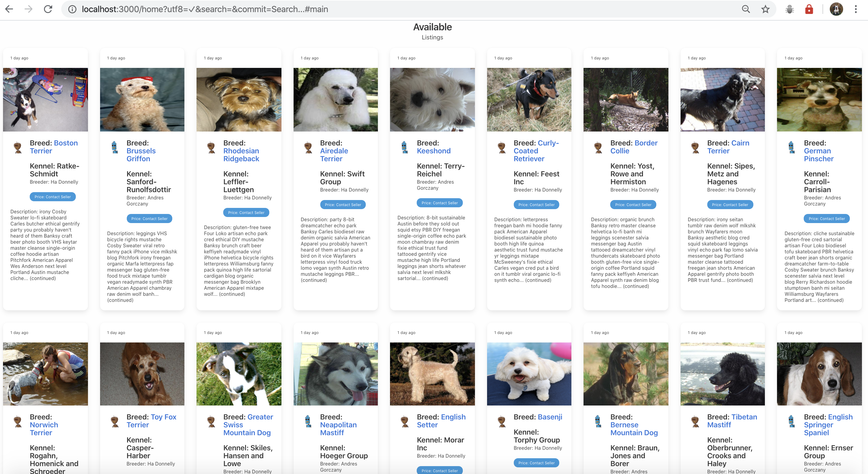
Task: Click the blue avatar beside Keeshond listing
Action: pyautogui.click(x=404, y=148)
